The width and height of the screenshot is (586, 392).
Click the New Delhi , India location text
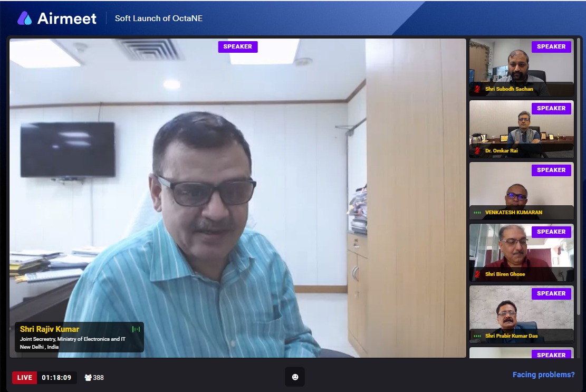pyautogui.click(x=39, y=347)
